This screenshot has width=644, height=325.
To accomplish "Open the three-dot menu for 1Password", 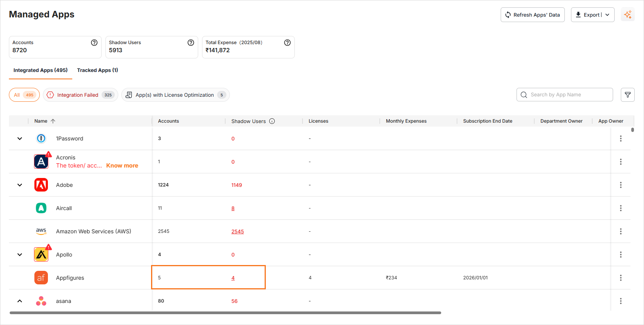I will click(621, 139).
